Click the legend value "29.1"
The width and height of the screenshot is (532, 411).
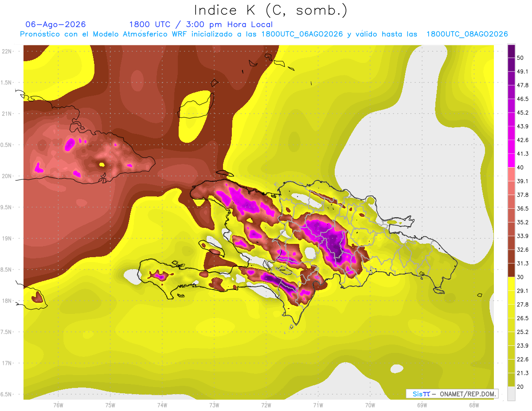pos(522,291)
